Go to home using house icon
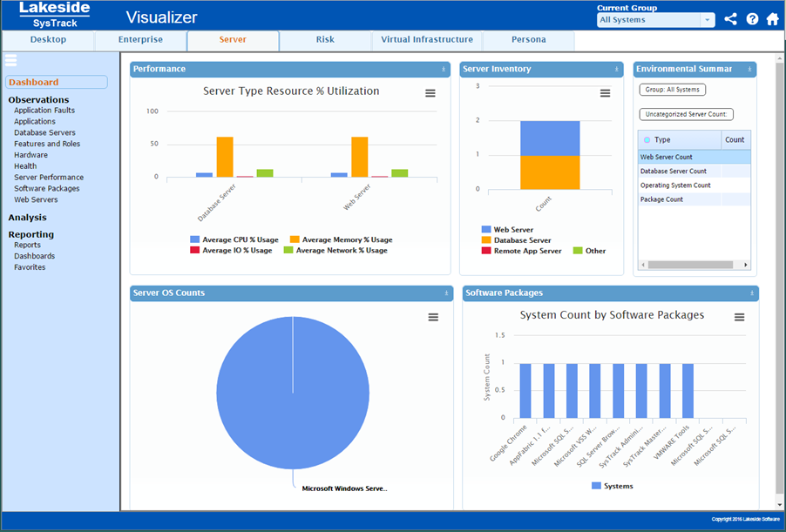The image size is (786, 532). (x=772, y=19)
